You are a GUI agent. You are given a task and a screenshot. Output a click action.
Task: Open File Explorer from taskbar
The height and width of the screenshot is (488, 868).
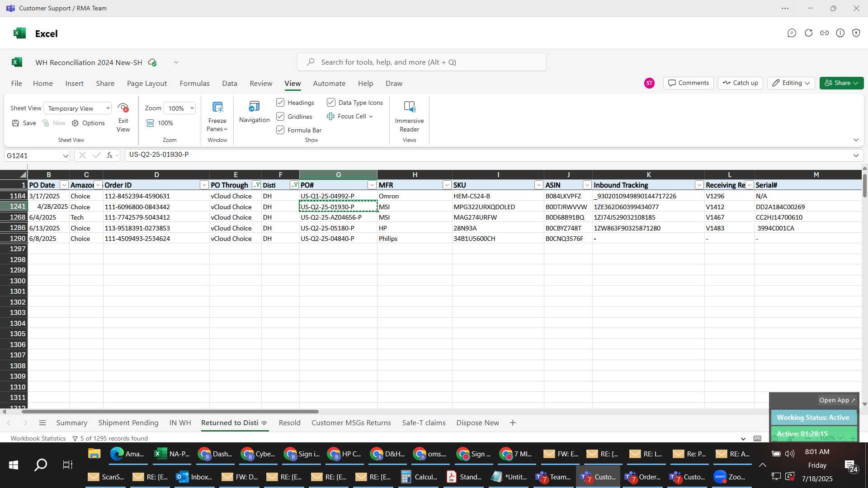[x=94, y=454]
